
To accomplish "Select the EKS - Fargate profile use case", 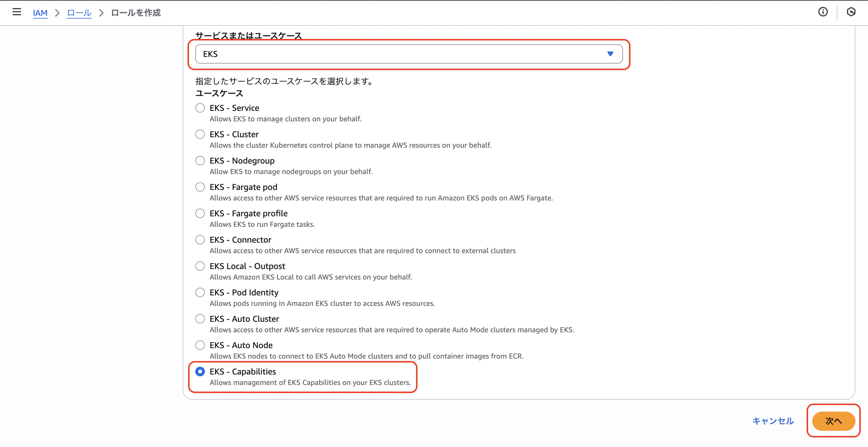I will pyautogui.click(x=200, y=213).
